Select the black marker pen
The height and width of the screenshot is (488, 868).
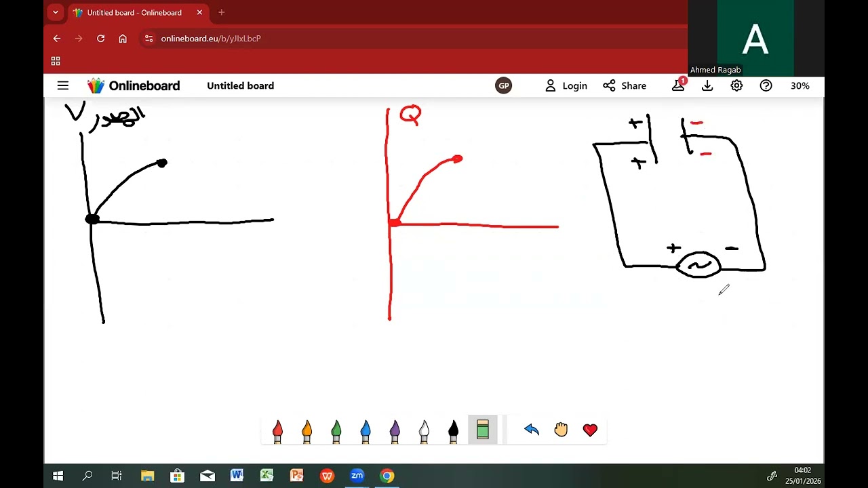(453, 431)
